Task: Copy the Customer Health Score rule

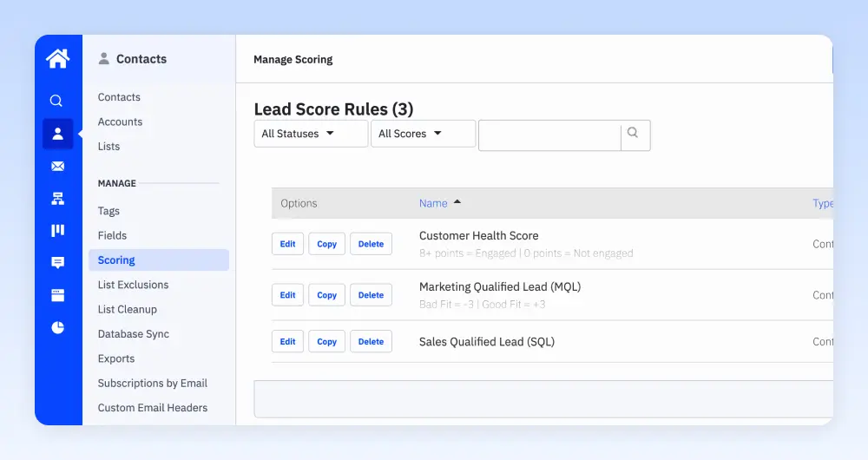Action: [x=326, y=244]
